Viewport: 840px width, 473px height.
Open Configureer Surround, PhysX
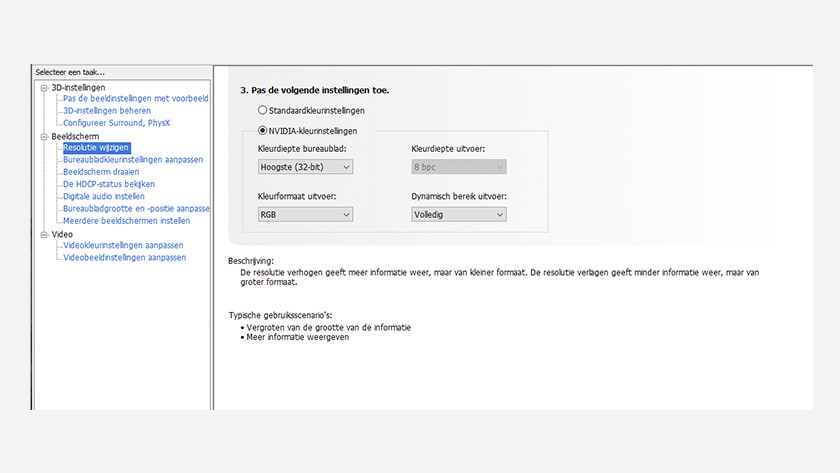(x=118, y=123)
